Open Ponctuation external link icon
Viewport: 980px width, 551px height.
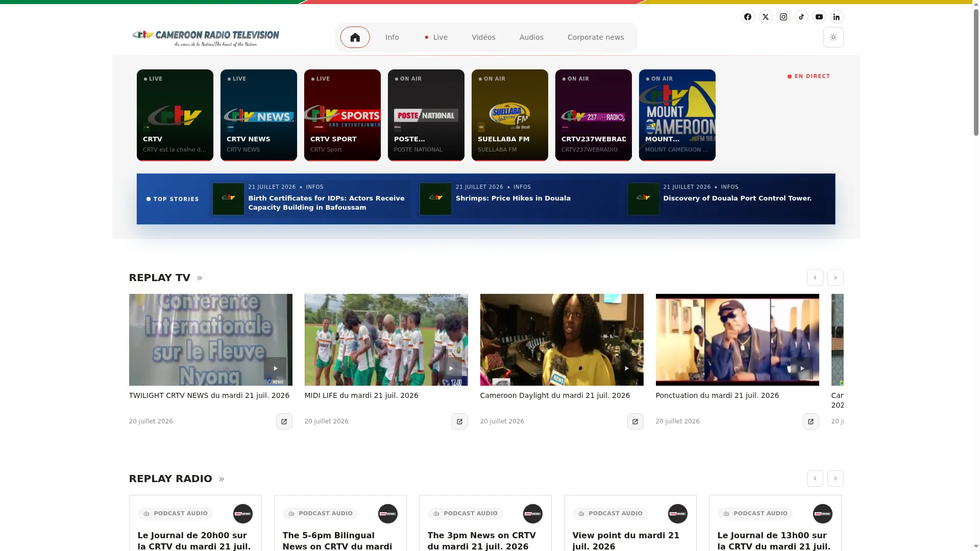(811, 421)
